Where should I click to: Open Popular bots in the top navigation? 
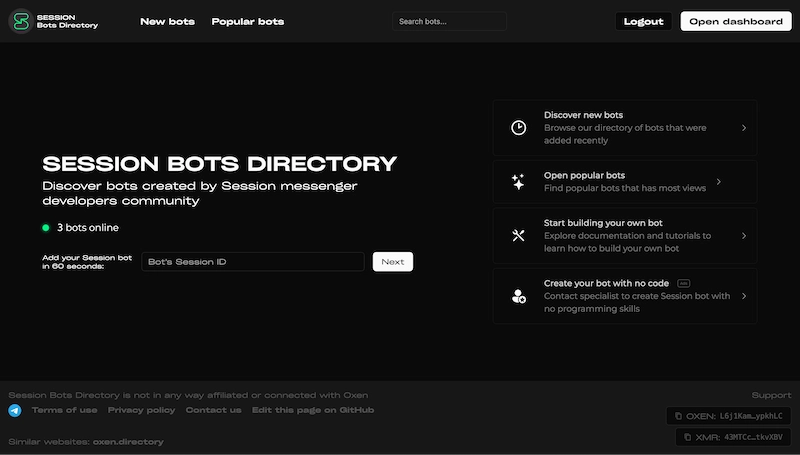point(248,21)
